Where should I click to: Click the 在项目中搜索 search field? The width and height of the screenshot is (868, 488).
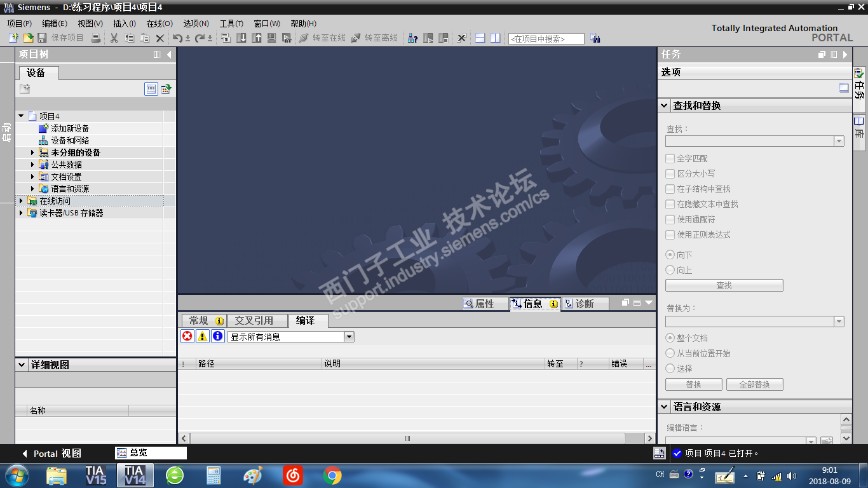coord(546,39)
